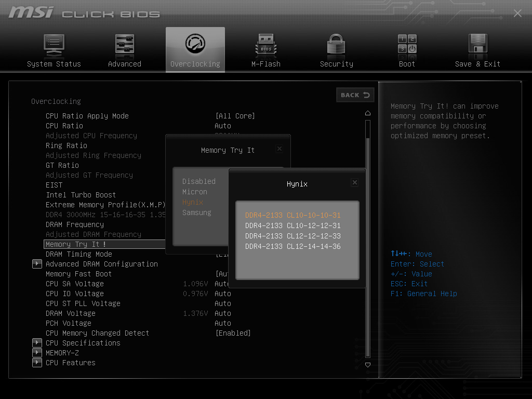Click the 1.376V DRAM voltage reading
This screenshot has height=399, width=532.
click(x=195, y=313)
